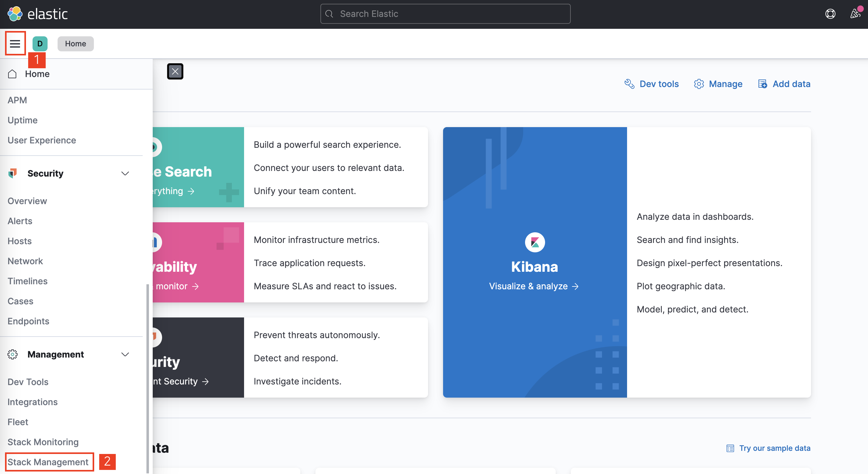The height and width of the screenshot is (474, 868).
Task: Click Try our sample data link
Action: [x=775, y=448]
